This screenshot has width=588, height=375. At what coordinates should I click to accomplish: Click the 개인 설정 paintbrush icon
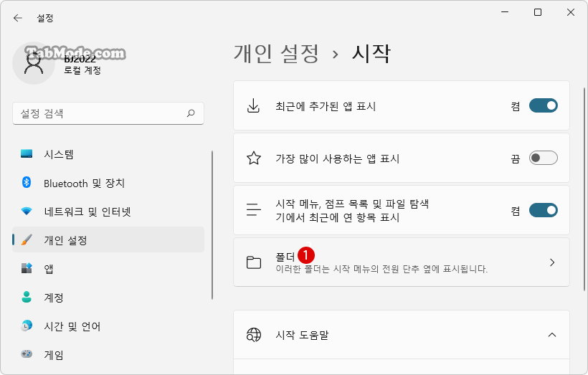coord(27,239)
